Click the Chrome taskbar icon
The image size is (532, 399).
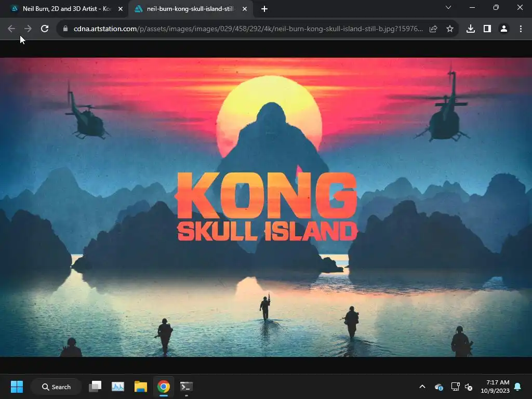[x=164, y=387]
